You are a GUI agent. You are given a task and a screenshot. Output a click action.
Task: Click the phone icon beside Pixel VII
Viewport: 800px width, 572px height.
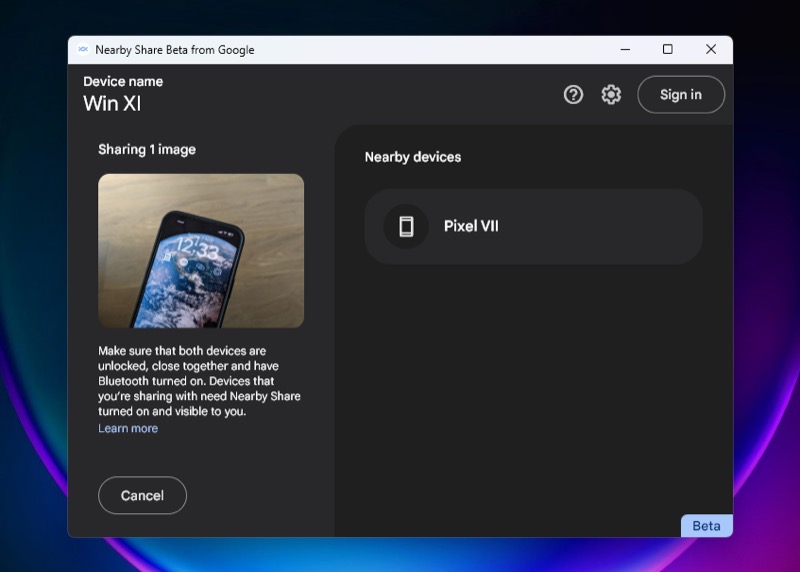tap(406, 227)
